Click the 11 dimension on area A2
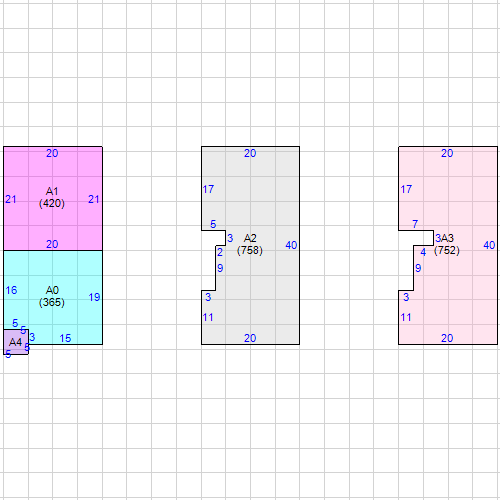The height and width of the screenshot is (500, 500). pyautogui.click(x=208, y=317)
